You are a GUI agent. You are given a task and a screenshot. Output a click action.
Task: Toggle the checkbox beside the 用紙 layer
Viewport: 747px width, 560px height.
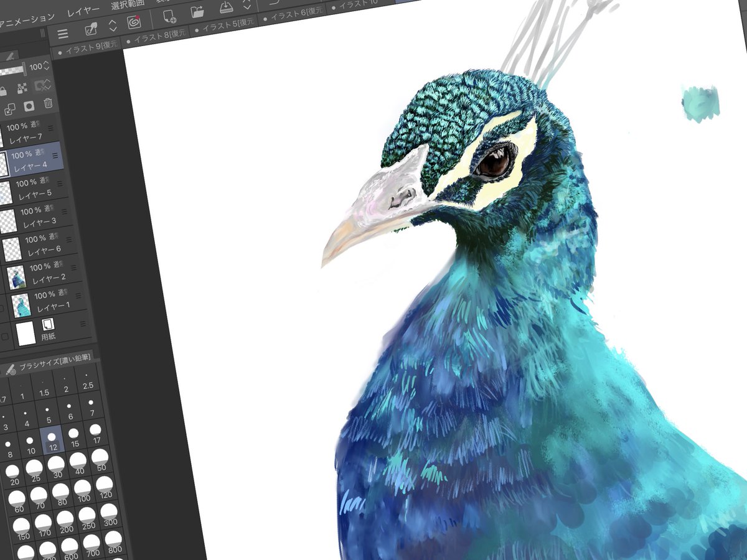tap(5, 337)
